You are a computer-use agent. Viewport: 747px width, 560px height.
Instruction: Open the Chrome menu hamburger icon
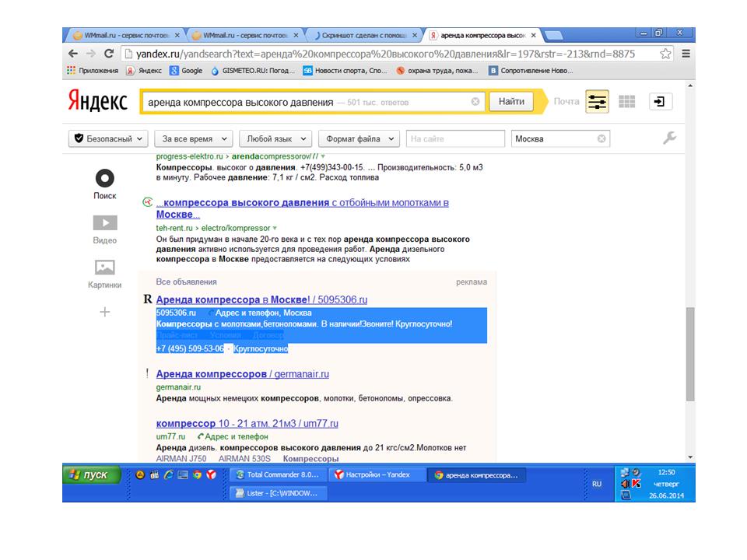(686, 54)
